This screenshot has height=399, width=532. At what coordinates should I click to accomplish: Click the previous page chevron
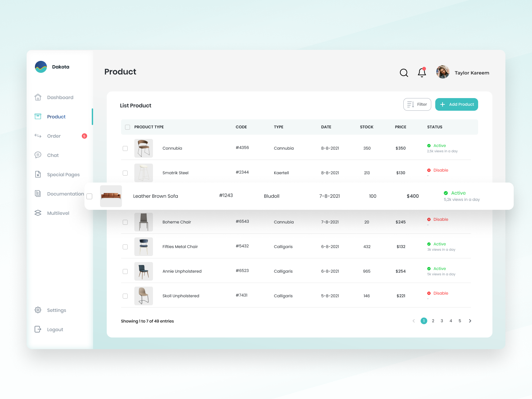click(413, 321)
